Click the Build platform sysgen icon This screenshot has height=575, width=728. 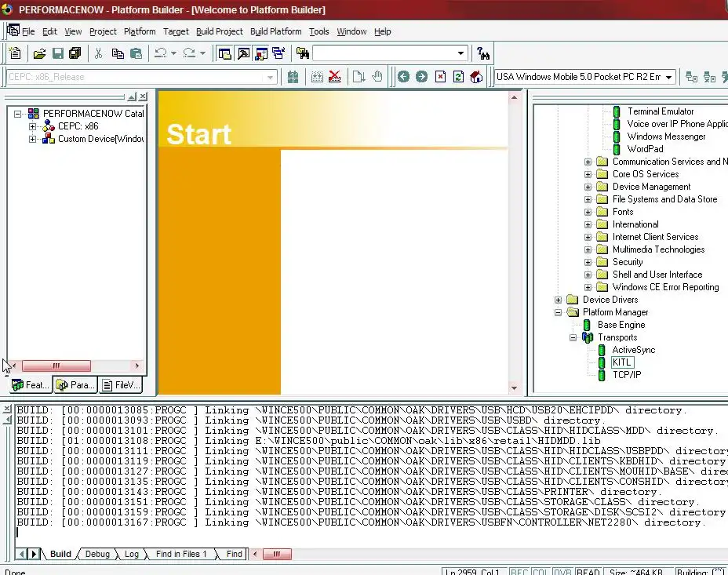293,77
